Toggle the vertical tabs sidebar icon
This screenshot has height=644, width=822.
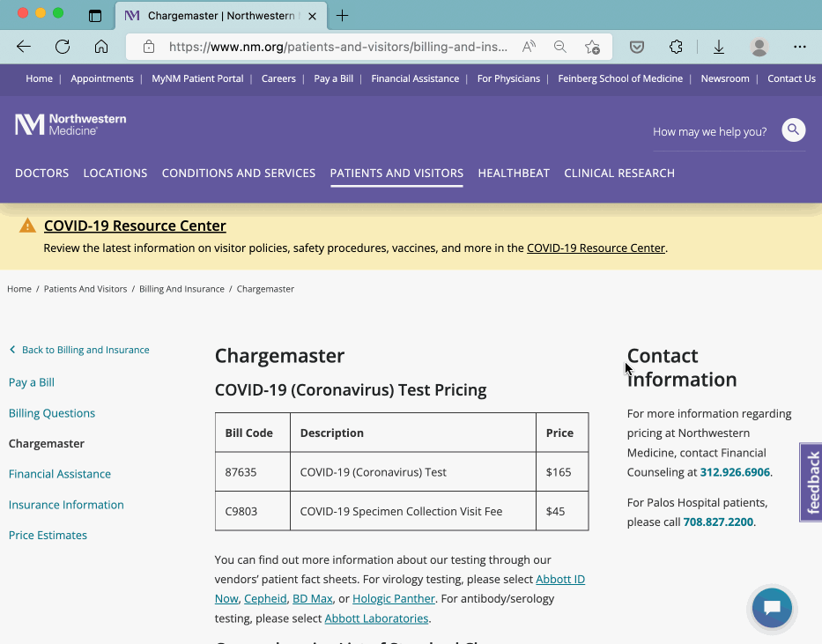pyautogui.click(x=95, y=16)
